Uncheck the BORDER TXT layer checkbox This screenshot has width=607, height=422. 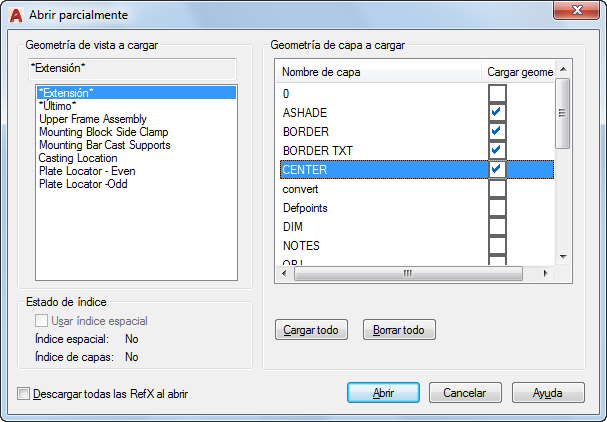click(x=497, y=150)
